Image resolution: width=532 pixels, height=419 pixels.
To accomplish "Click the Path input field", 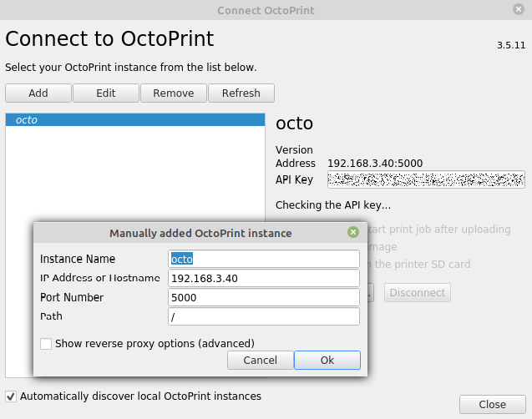I will (x=264, y=316).
